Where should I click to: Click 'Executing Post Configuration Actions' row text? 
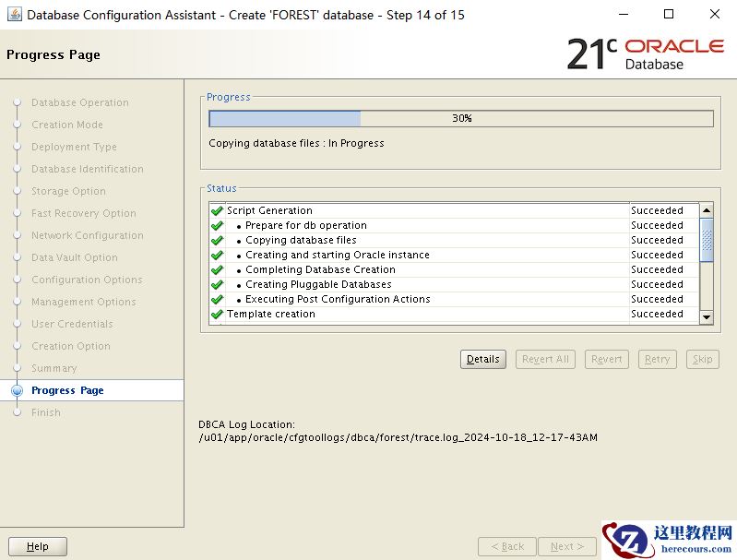tap(338, 300)
